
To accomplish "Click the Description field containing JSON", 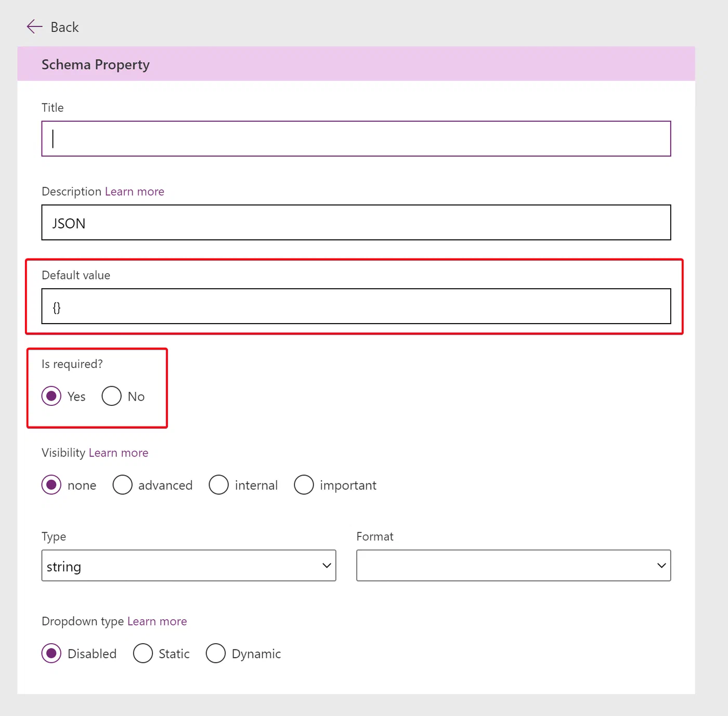I will (356, 222).
